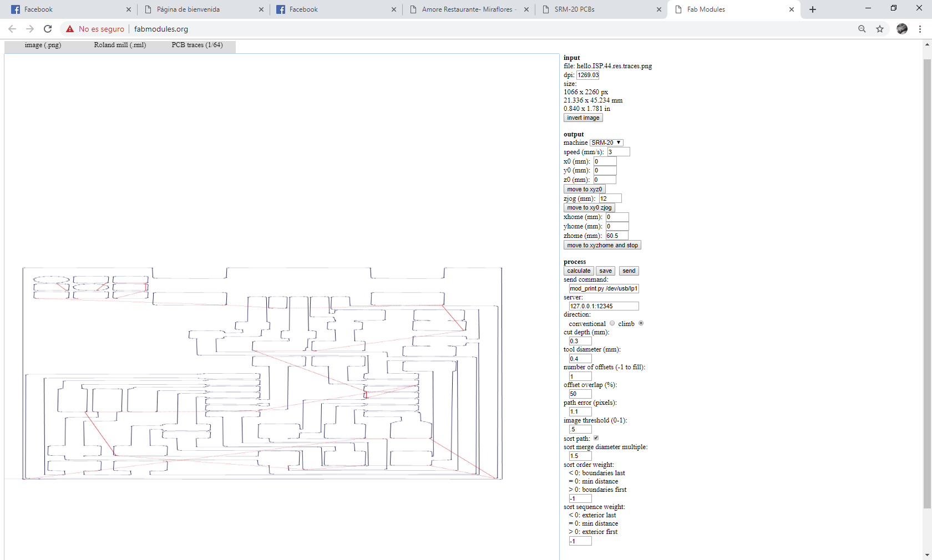Open the image (.png) input menu
The width and height of the screenshot is (932, 560).
point(43,45)
